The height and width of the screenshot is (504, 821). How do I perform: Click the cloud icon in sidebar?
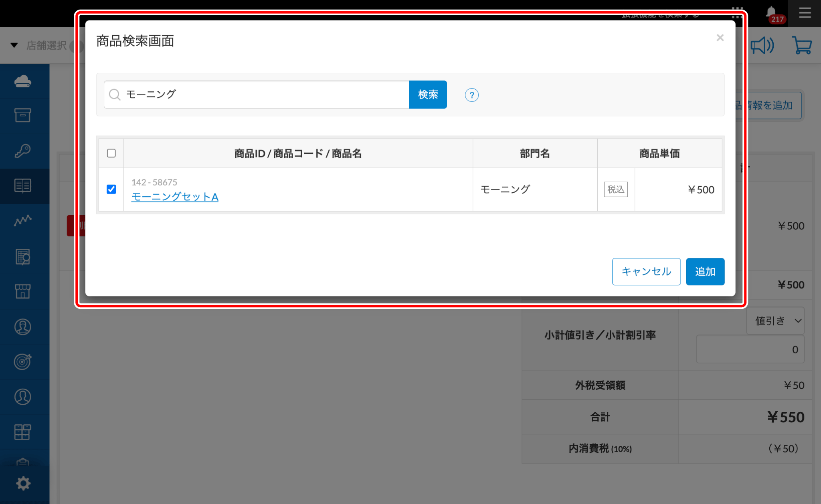click(23, 81)
